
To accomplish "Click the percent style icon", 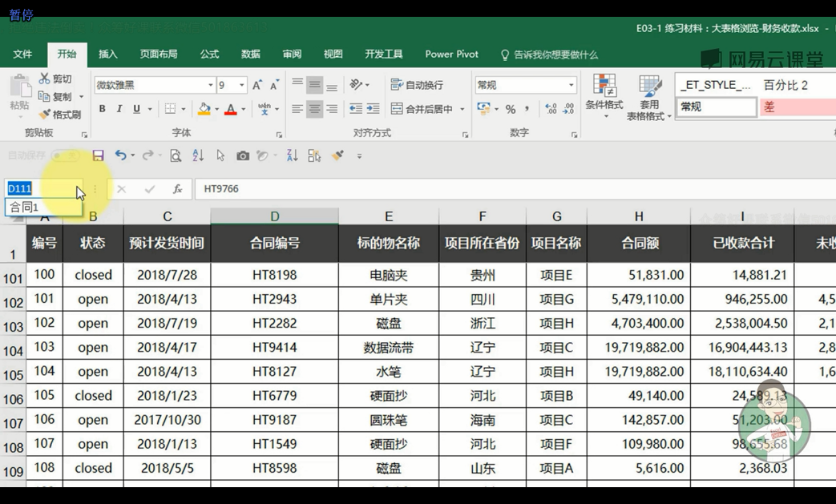I will coord(511,109).
